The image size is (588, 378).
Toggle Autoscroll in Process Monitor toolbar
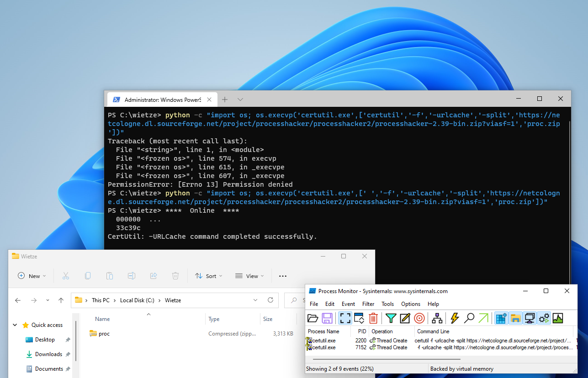[359, 318]
